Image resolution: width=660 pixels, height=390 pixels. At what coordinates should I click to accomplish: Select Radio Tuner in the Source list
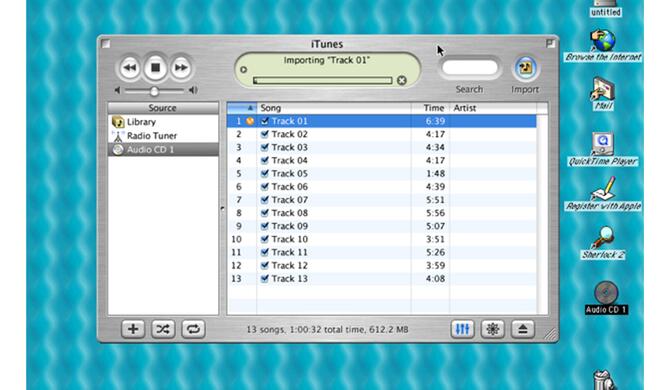click(x=163, y=136)
